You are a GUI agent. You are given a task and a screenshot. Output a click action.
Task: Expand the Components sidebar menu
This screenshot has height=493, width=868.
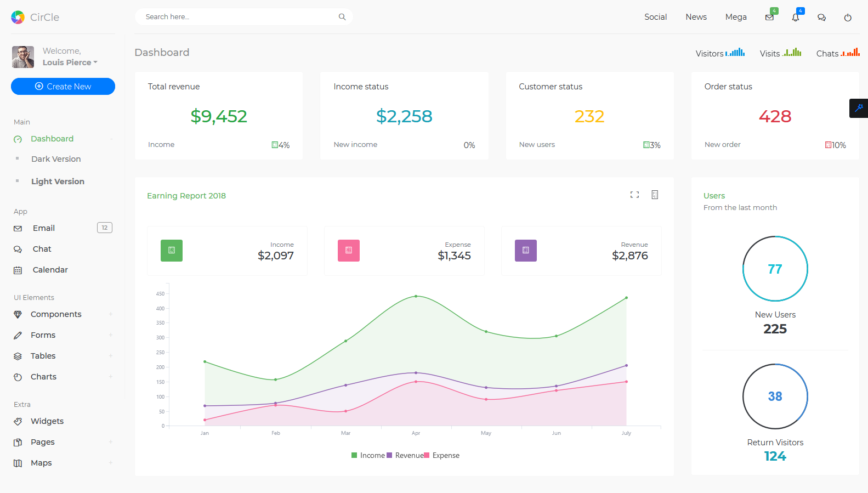(x=56, y=314)
